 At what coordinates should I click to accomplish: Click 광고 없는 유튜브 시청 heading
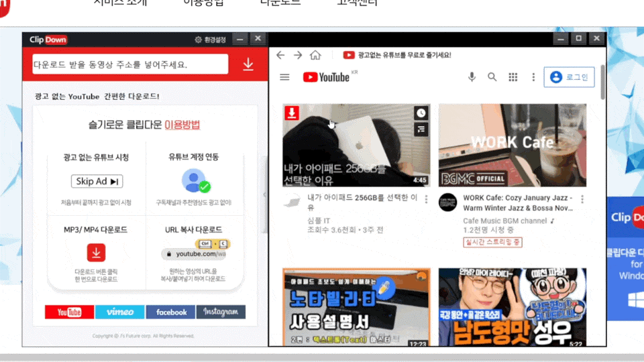(x=96, y=157)
